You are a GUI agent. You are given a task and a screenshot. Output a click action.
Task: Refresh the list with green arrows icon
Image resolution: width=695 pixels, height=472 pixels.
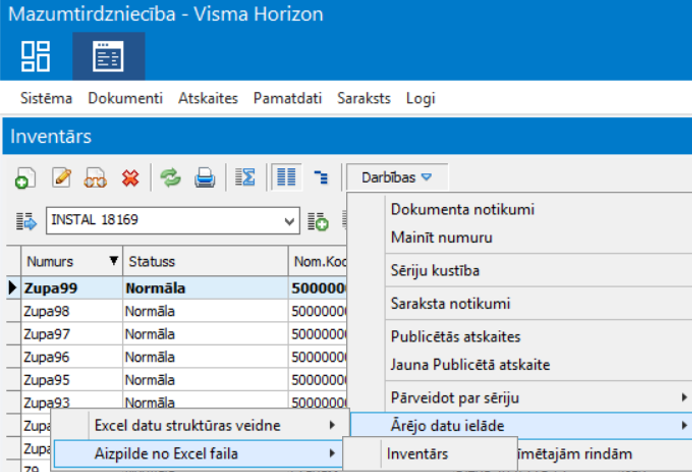click(x=171, y=178)
